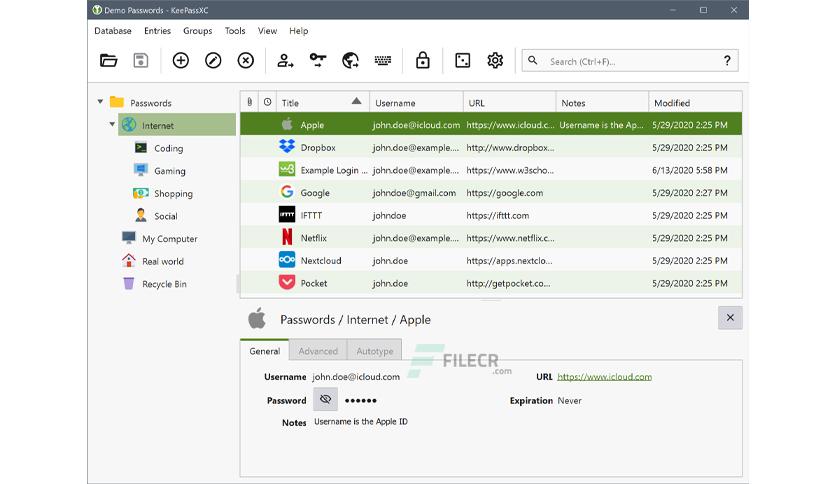Open the View menu
This screenshot has height=484, width=836.
(267, 31)
